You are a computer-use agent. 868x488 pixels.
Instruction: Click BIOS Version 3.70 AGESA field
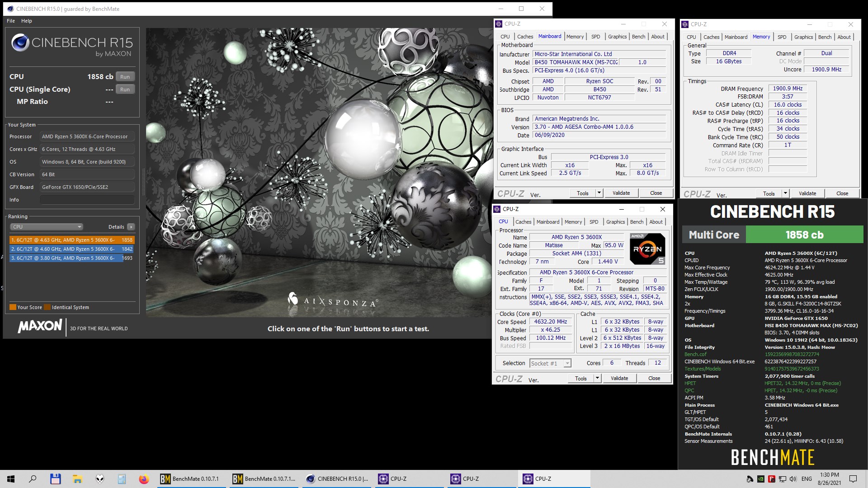(599, 127)
